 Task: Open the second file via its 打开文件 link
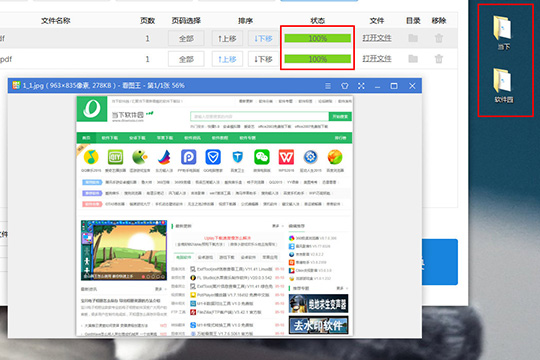[x=377, y=59]
